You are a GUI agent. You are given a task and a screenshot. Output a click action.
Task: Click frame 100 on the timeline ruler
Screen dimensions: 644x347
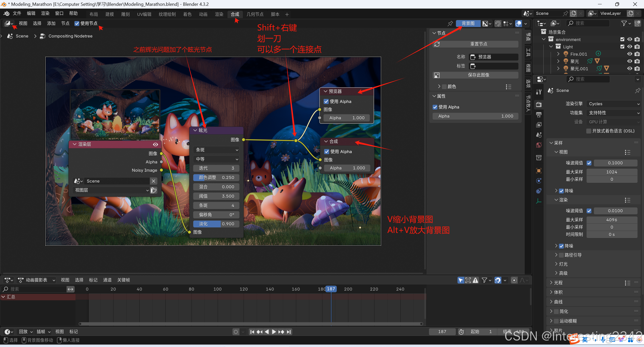coord(217,289)
